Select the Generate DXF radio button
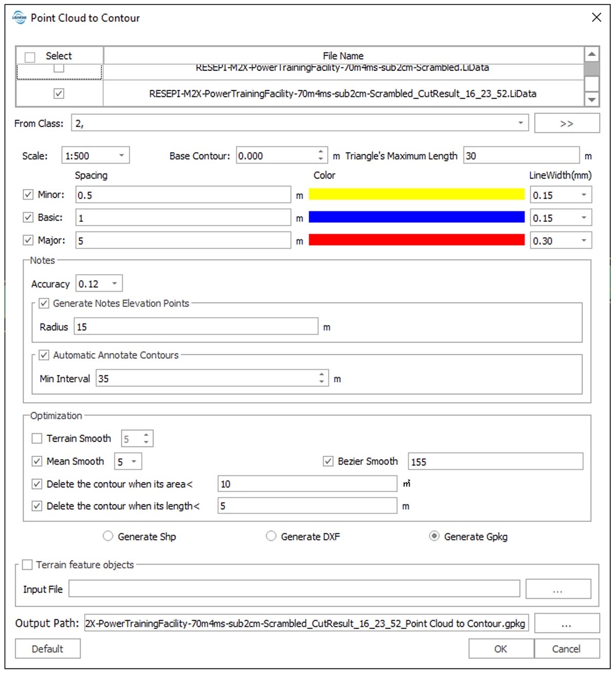This screenshot has height=674, width=616. [x=271, y=536]
